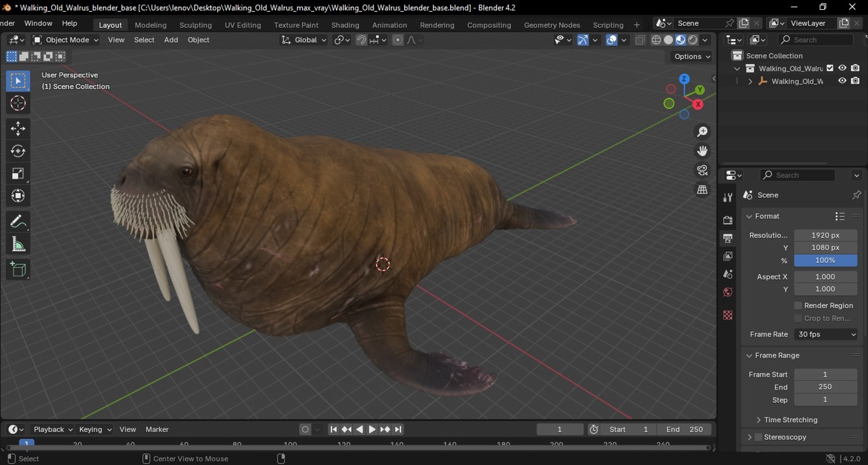Activate the Scale tool
This screenshot has height=465, width=868.
point(18,174)
